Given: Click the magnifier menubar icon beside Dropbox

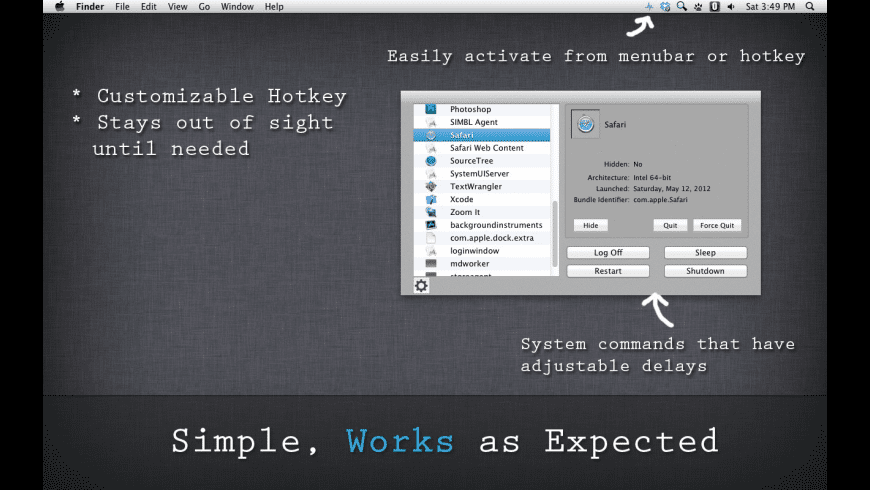Looking at the screenshot, I should [681, 7].
